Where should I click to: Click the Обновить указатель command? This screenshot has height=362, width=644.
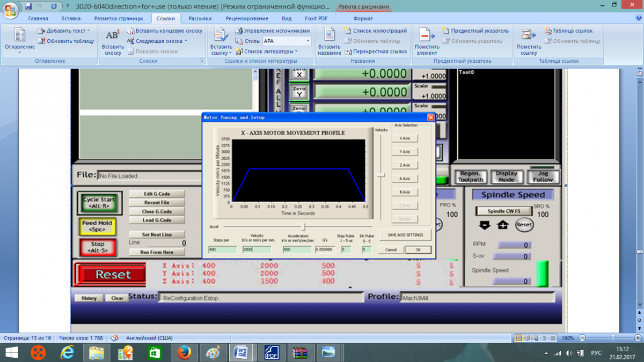[472, 41]
